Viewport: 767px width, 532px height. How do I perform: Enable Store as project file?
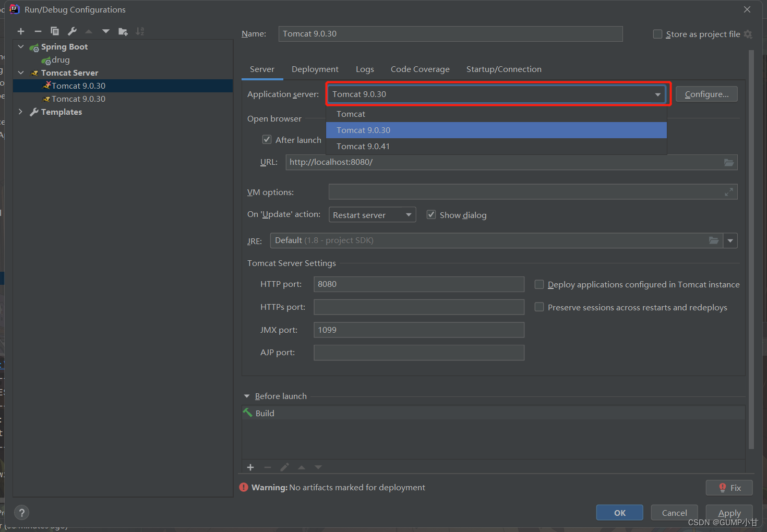coord(658,34)
